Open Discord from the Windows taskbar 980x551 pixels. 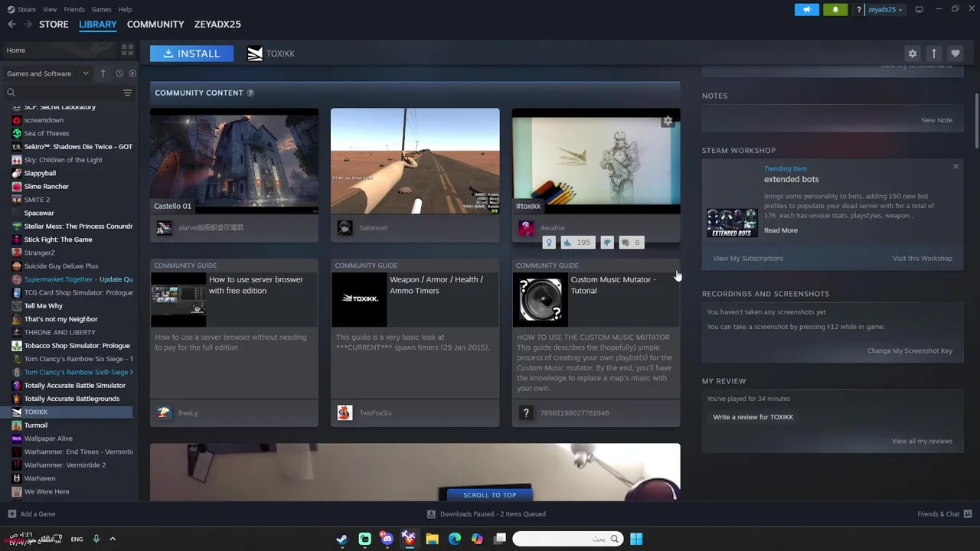(387, 539)
